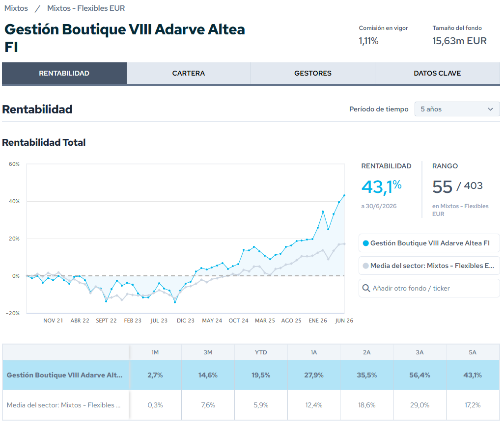
Task: Click the 1A column header
Action: (x=314, y=352)
